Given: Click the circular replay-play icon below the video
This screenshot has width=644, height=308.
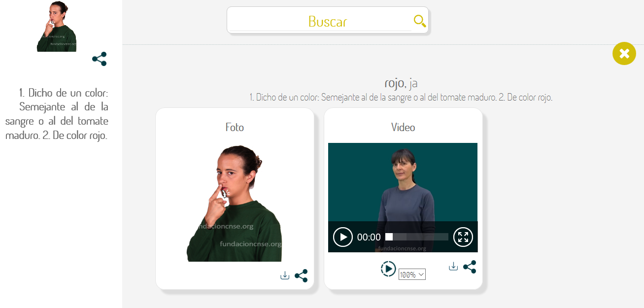Looking at the screenshot, I should pyautogui.click(x=388, y=269).
